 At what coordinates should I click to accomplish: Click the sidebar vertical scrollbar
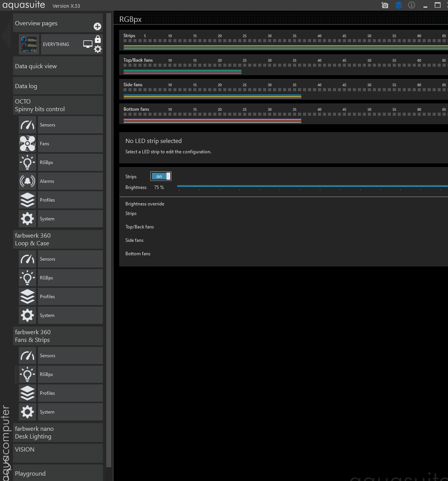[x=109, y=240]
